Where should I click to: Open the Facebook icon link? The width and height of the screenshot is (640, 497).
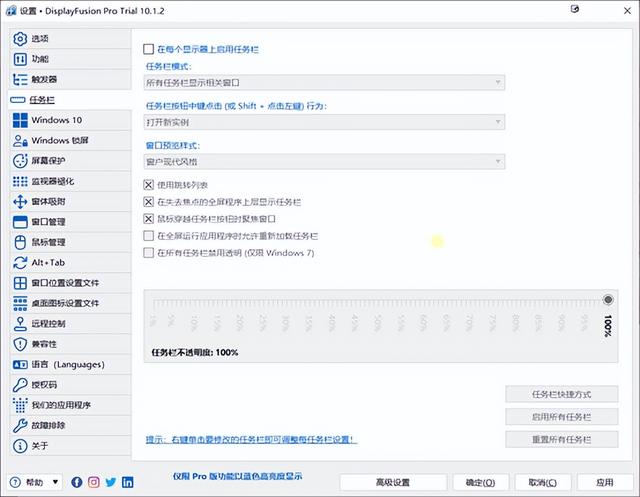pos(77,482)
